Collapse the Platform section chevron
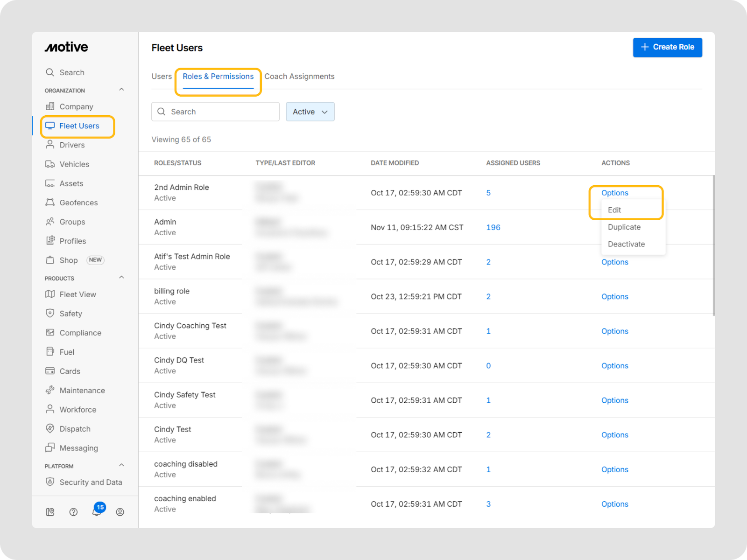This screenshot has height=560, width=747. point(121,465)
